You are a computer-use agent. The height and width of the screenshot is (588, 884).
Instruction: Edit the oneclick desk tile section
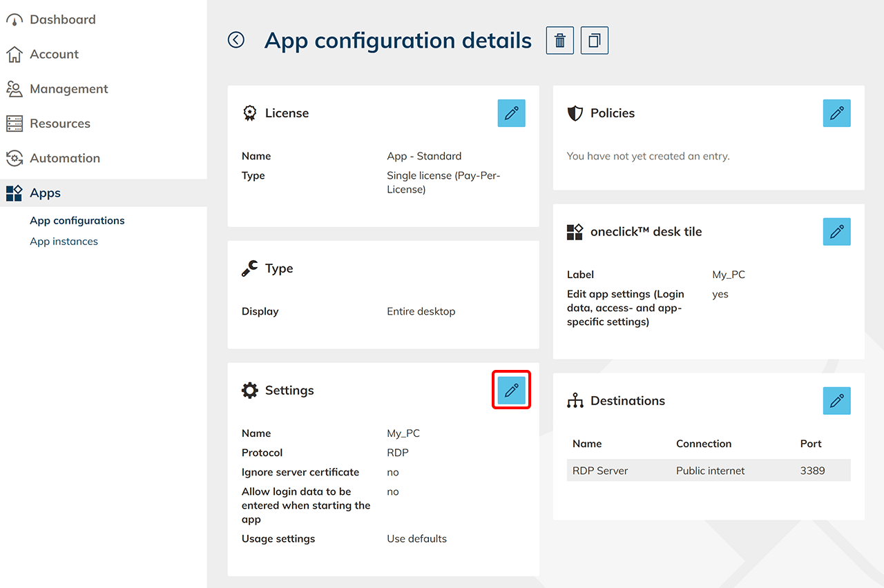coord(836,232)
